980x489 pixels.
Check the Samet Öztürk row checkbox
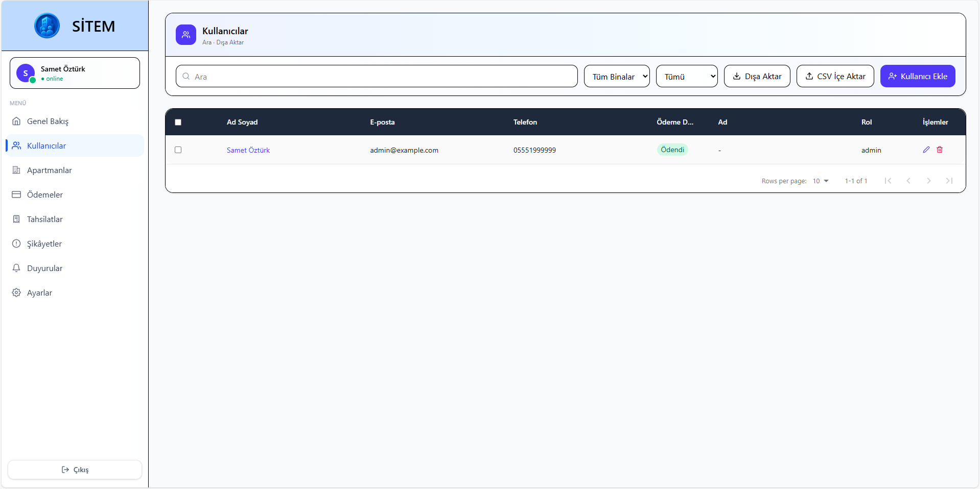[x=178, y=150]
